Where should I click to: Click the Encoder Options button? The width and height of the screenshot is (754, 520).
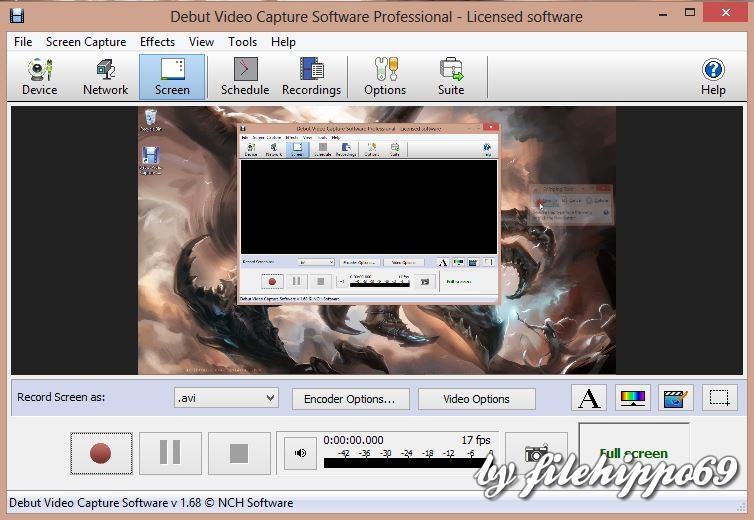(x=351, y=399)
